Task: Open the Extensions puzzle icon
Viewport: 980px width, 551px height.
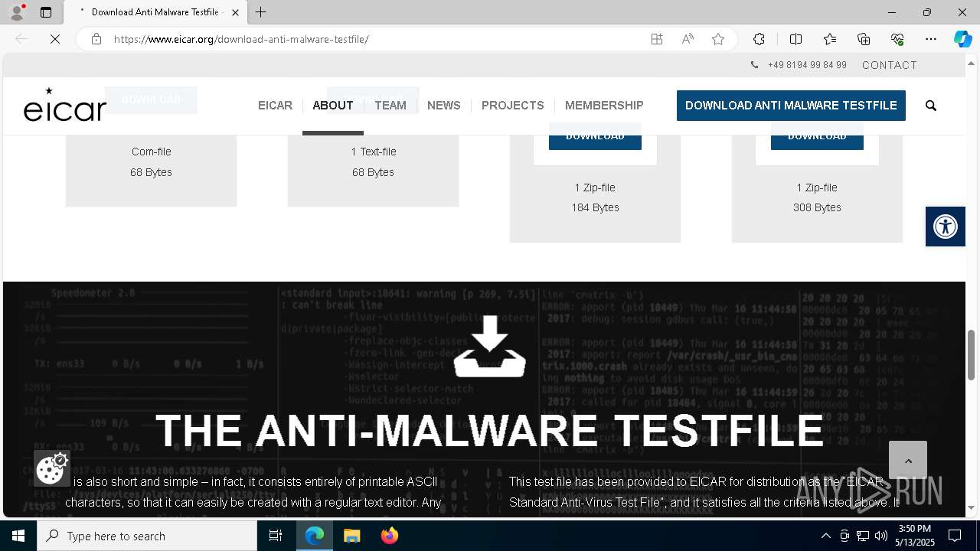Action: 759,39
